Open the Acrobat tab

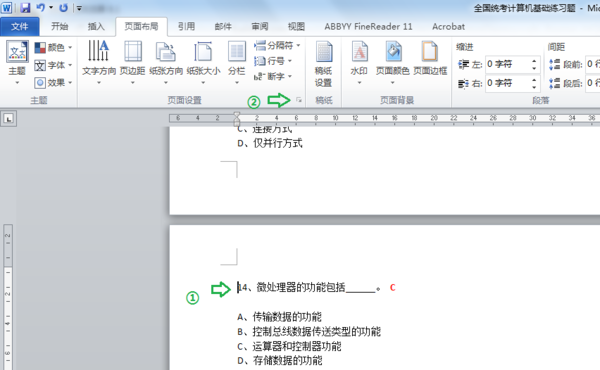click(448, 26)
